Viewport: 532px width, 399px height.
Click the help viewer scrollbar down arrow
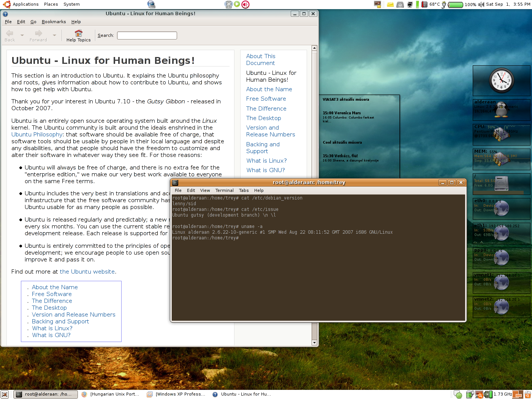pos(314,342)
